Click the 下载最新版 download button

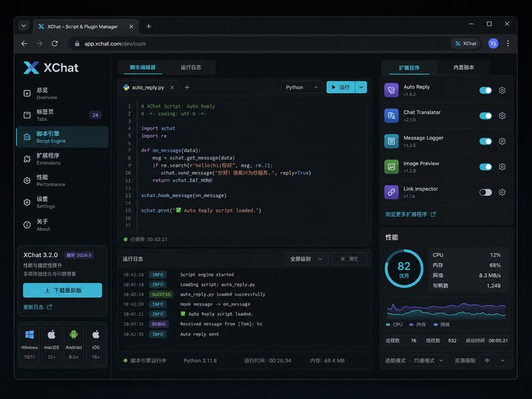point(63,291)
